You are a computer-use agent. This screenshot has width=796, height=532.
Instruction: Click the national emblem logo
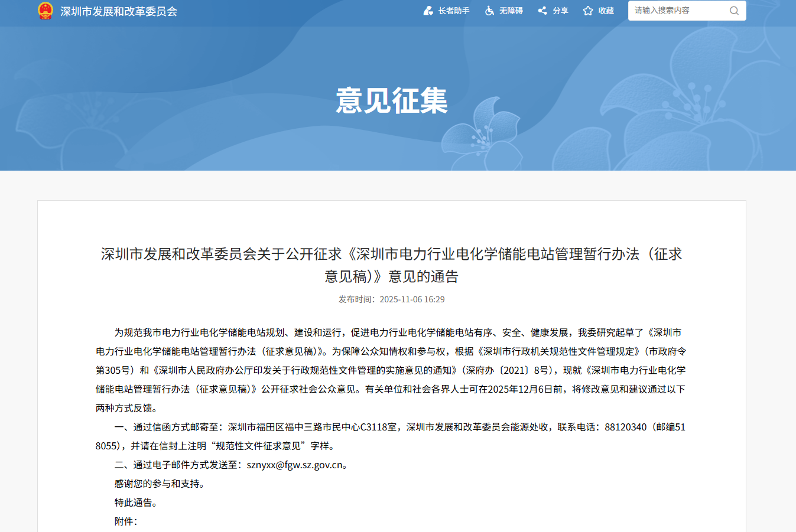(46, 11)
